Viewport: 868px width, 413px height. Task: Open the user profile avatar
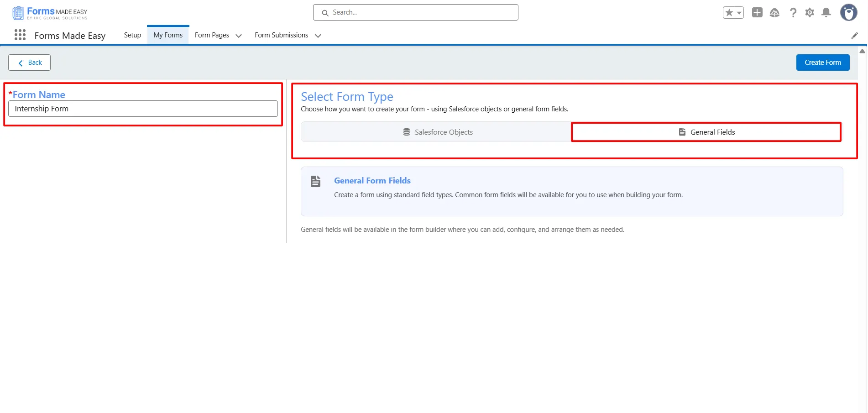click(849, 13)
